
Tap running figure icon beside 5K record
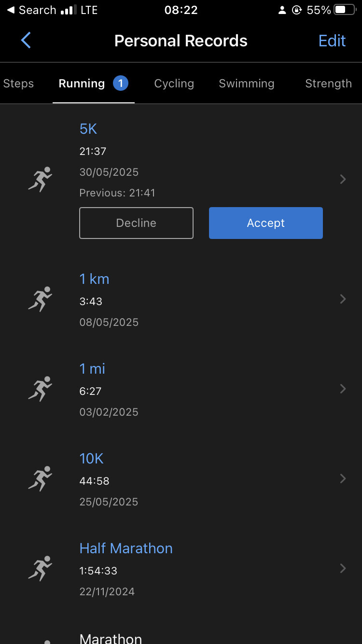[x=40, y=179]
